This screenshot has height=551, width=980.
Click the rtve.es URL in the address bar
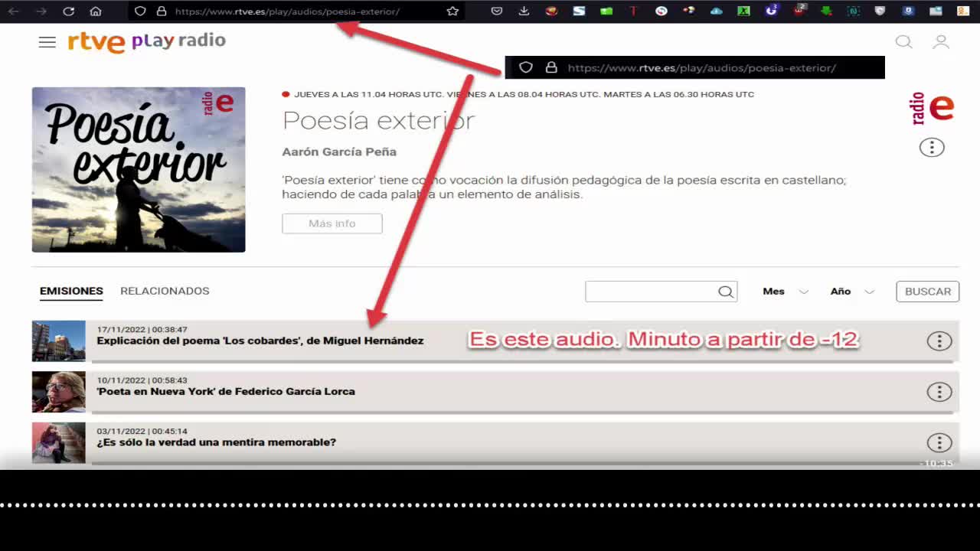tap(287, 11)
